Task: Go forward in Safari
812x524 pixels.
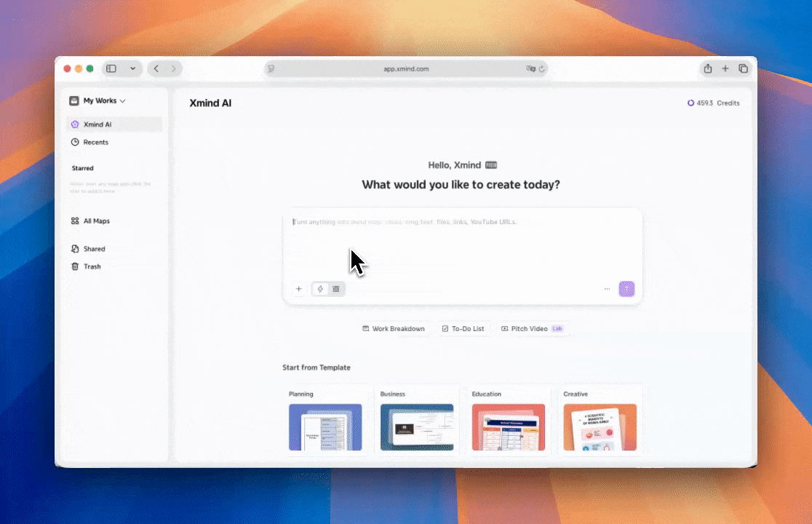Action: coord(173,68)
